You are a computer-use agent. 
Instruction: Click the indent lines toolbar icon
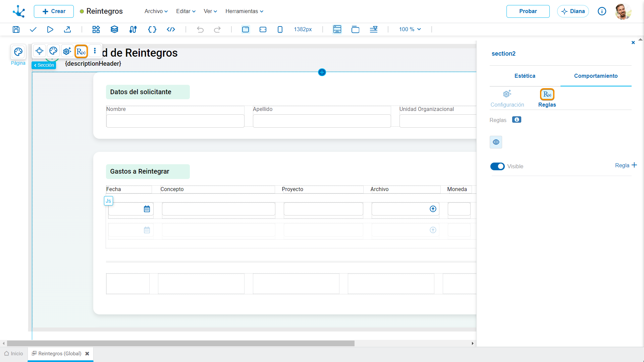pyautogui.click(x=374, y=29)
